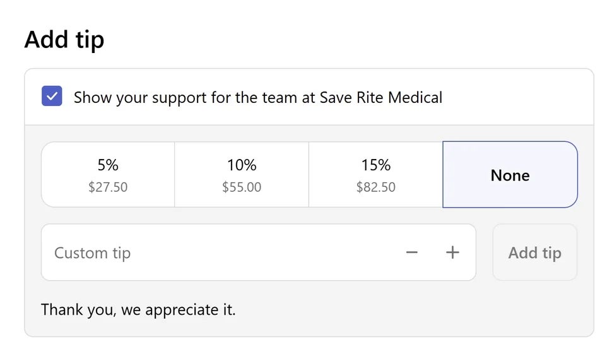Click the Add tip button
Image resolution: width=600 pixels, height=364 pixels.
pyautogui.click(x=534, y=252)
